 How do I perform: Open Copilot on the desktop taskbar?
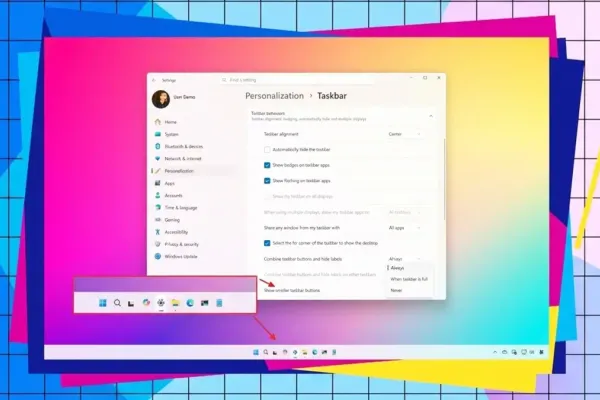(285, 352)
